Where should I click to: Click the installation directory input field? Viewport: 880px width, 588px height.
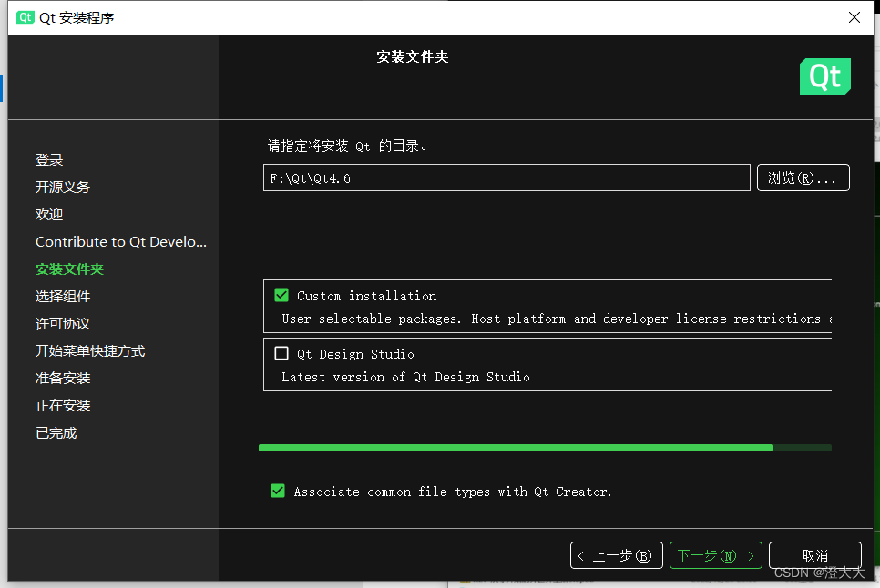coord(507,177)
